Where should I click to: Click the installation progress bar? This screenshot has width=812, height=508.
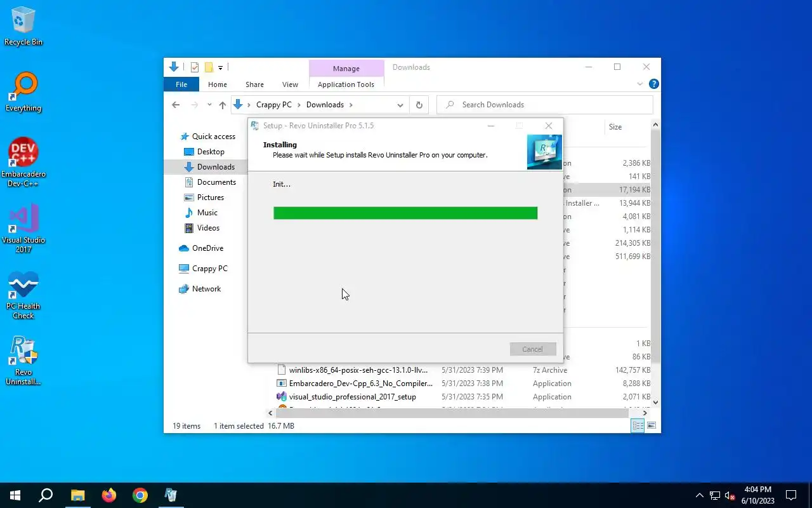point(405,213)
